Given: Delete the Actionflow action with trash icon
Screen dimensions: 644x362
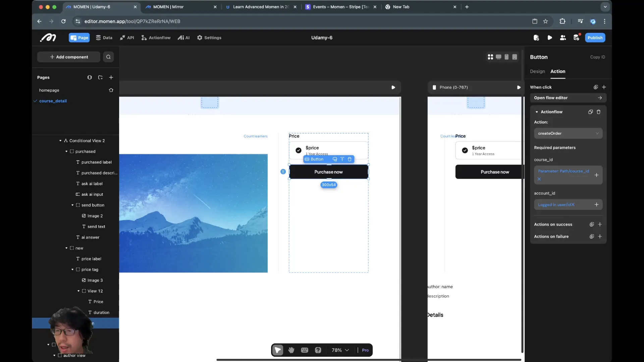Looking at the screenshot, I should (598, 112).
